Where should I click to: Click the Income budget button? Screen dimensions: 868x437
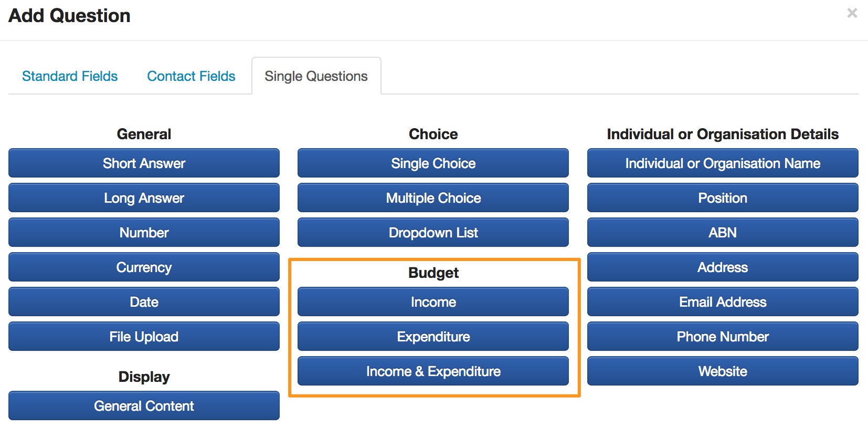pyautogui.click(x=433, y=302)
